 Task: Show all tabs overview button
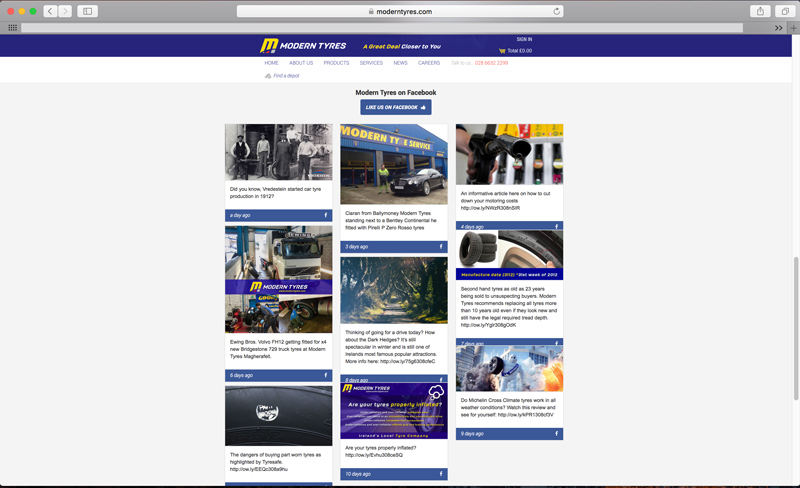[785, 11]
